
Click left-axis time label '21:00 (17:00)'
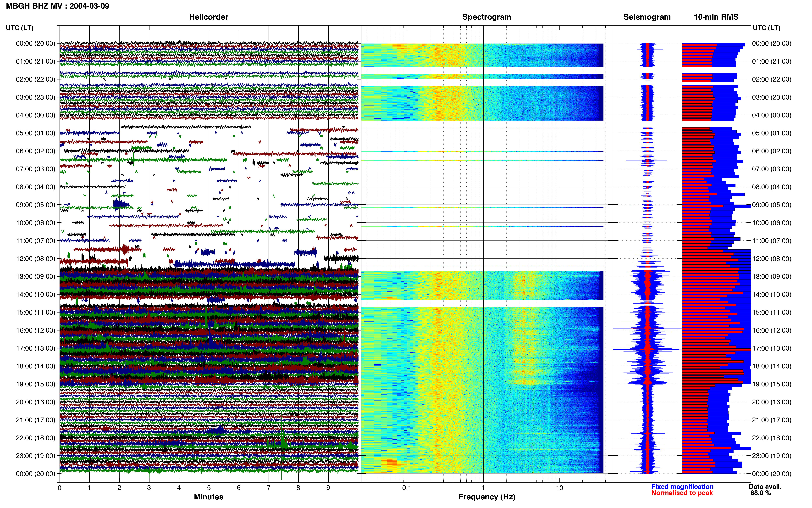36,420
